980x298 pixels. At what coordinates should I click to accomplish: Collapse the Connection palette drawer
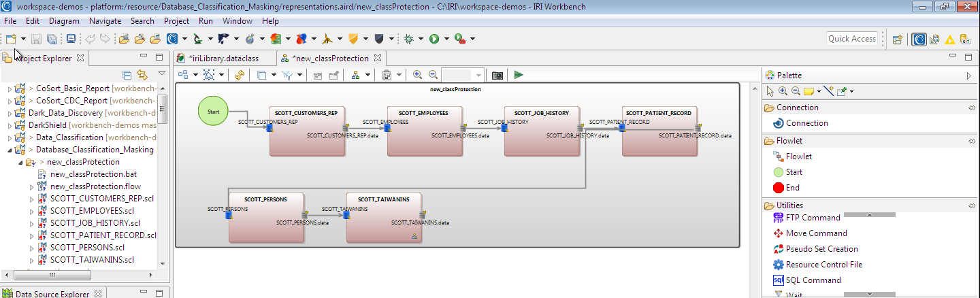point(972,107)
